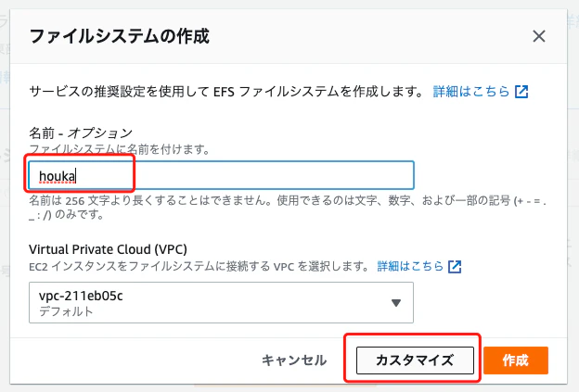
Task: Click the orange 作成 button
Action: pyautogui.click(x=516, y=360)
